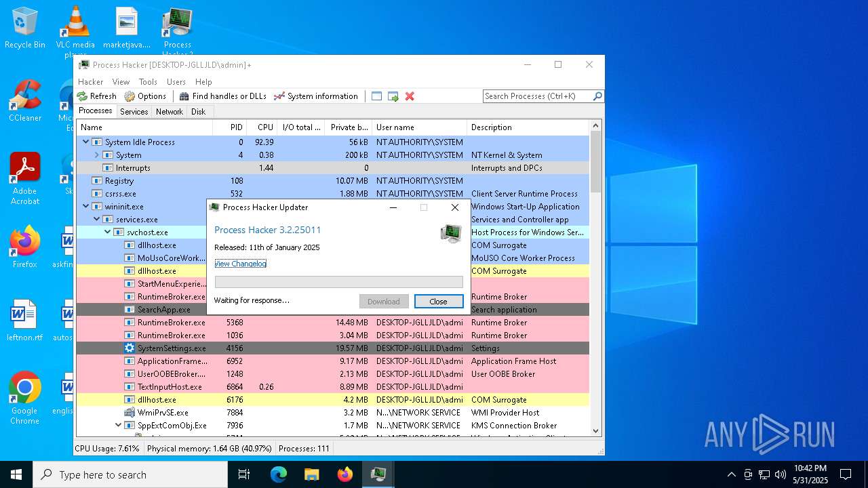The image size is (868, 488).
Task: Expand the System process node
Action: 97,155
